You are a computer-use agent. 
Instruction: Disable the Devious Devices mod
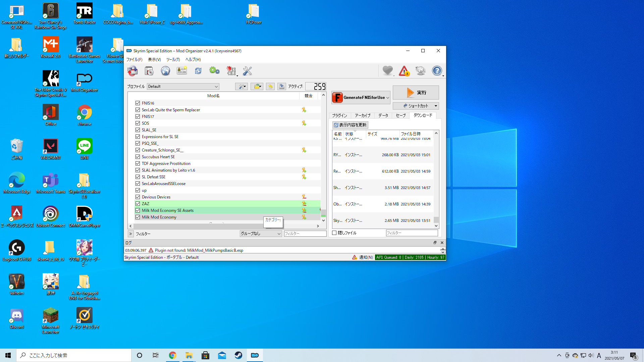138,197
